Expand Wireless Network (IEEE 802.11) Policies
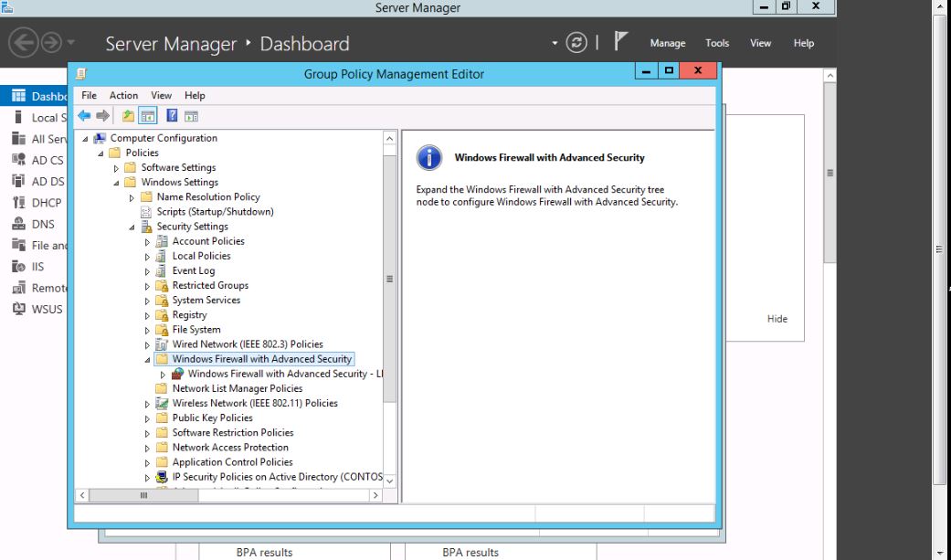951x560 pixels. coord(147,404)
